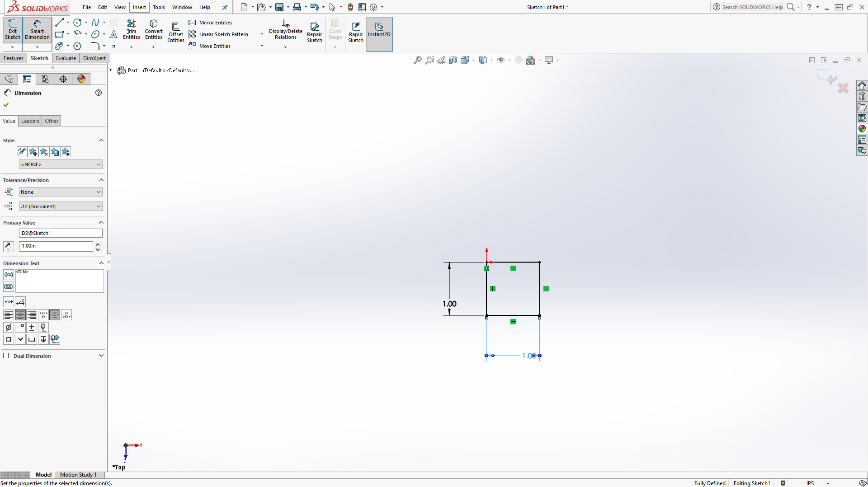Open the DisplayManager color sphere tab

click(81, 79)
